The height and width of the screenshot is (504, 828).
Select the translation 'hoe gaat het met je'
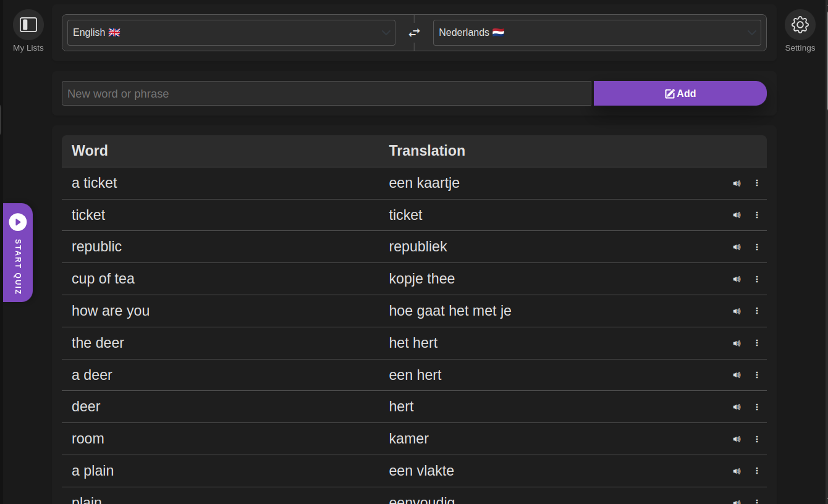coord(450,311)
